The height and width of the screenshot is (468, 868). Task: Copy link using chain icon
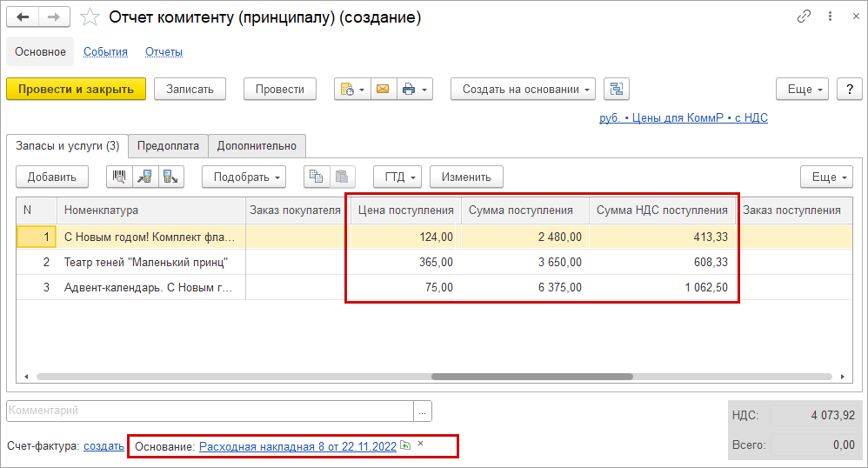(804, 17)
